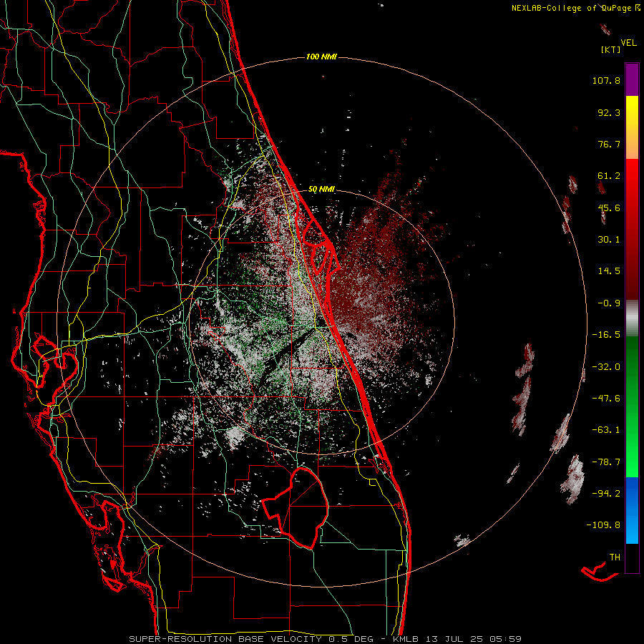Click the -32.0 velocity scale value
The height and width of the screenshot is (644, 644).
pos(606,367)
